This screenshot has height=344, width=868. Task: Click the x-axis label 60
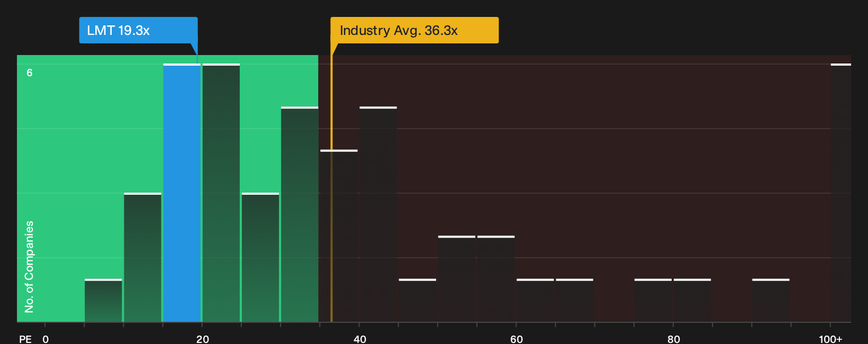517,339
